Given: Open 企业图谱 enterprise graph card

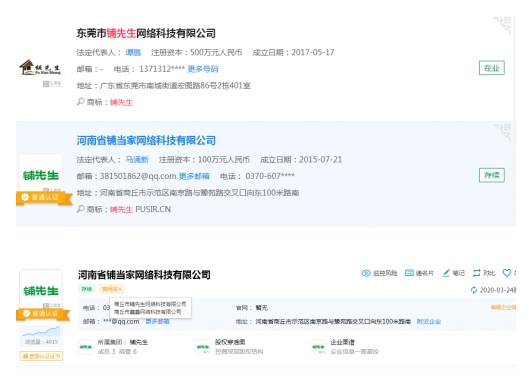Looking at the screenshot, I should [345, 347].
